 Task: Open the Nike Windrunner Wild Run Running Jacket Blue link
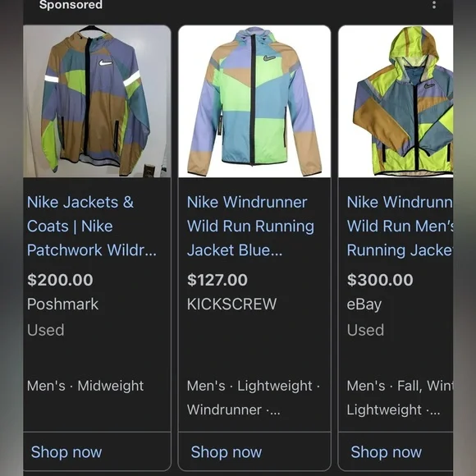click(250, 227)
